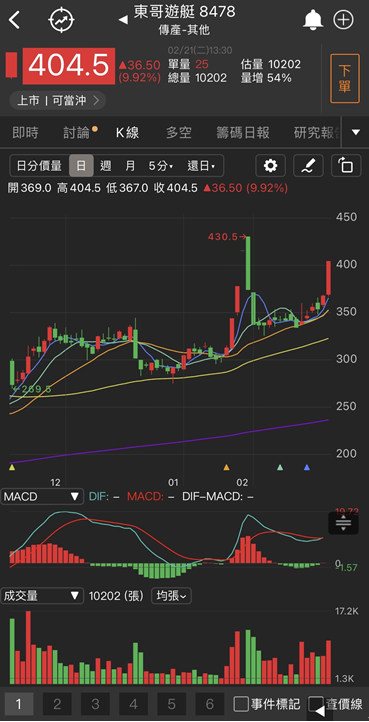
Task: Tap the bell alert icon
Action: (x=313, y=20)
